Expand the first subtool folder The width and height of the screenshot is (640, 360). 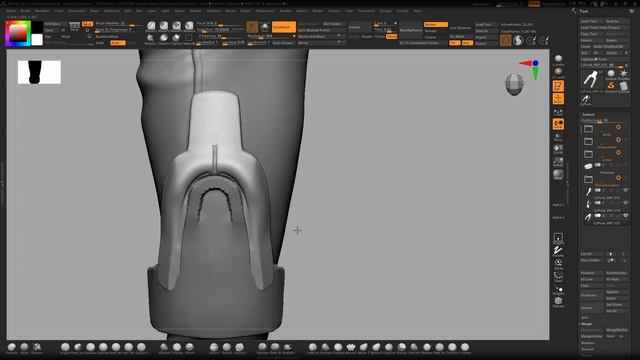(x=588, y=129)
